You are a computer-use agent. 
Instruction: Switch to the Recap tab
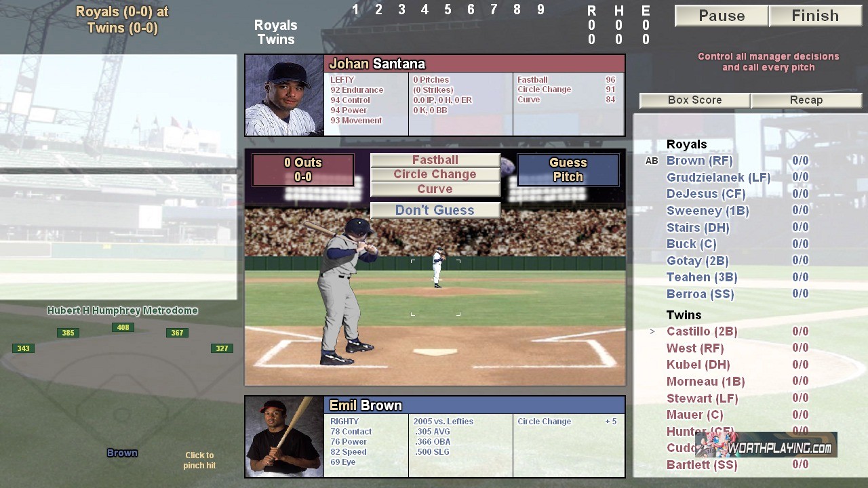click(806, 100)
